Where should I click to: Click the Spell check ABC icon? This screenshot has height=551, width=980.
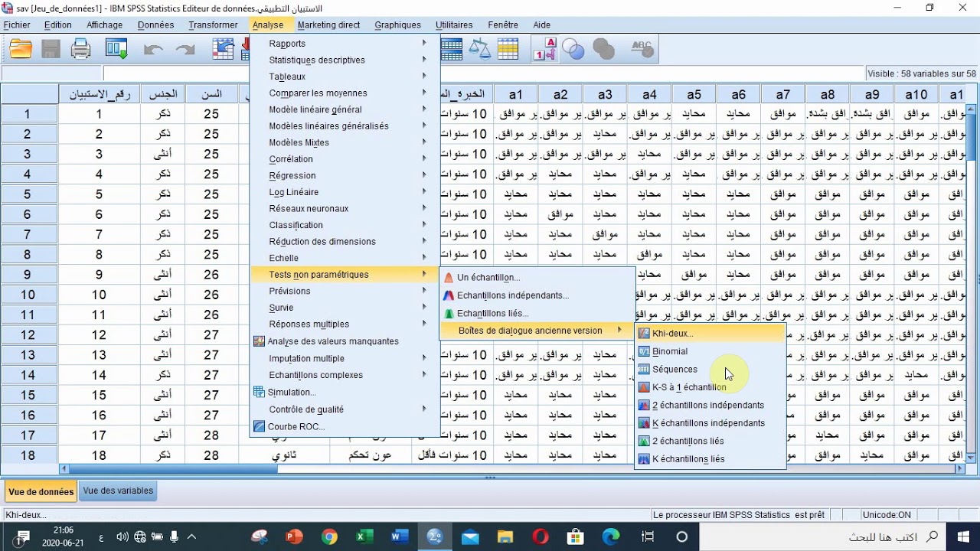(x=641, y=50)
